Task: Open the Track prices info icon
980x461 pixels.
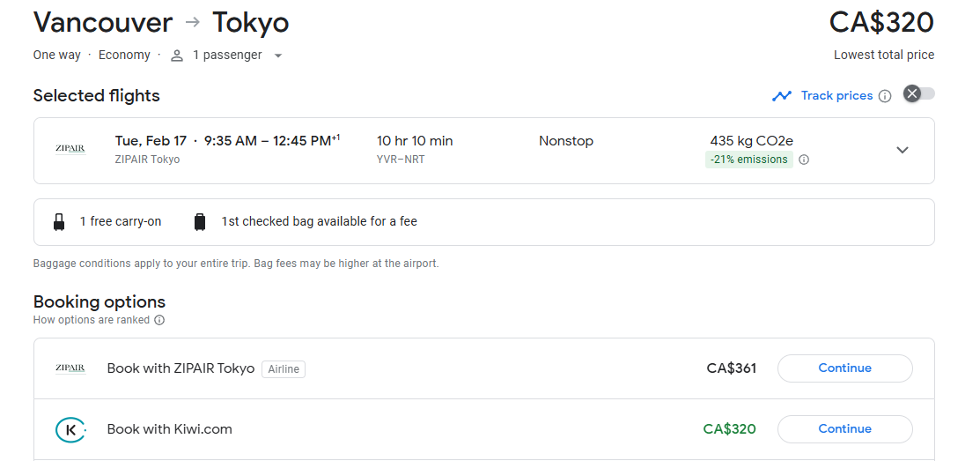Action: tap(885, 96)
